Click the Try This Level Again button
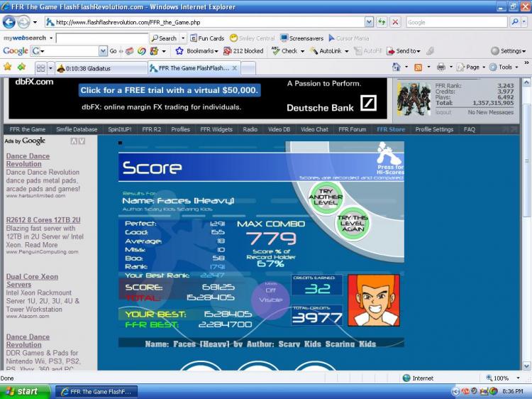The image size is (532, 399). 353,224
